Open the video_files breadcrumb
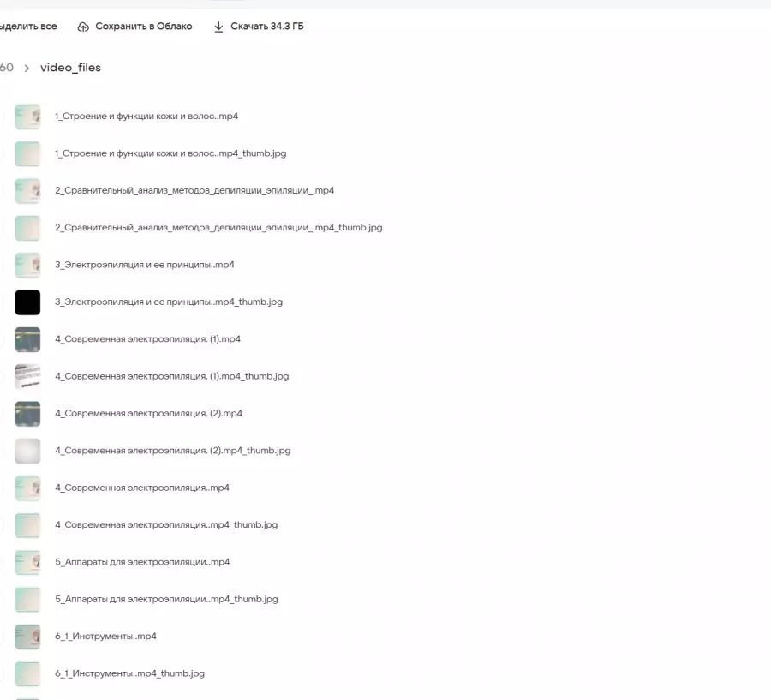Image resolution: width=771 pixels, height=700 pixels. click(70, 68)
